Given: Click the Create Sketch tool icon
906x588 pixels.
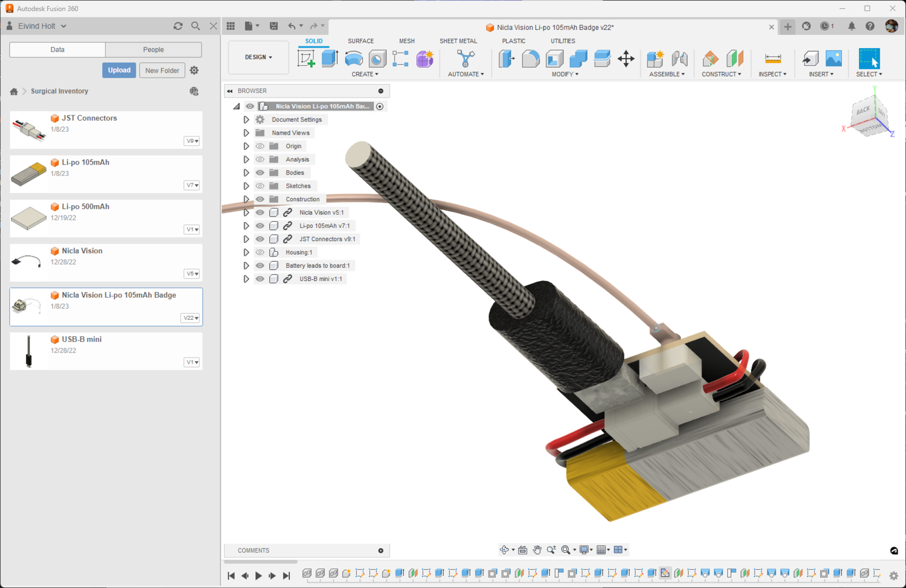Looking at the screenshot, I should coord(306,58).
